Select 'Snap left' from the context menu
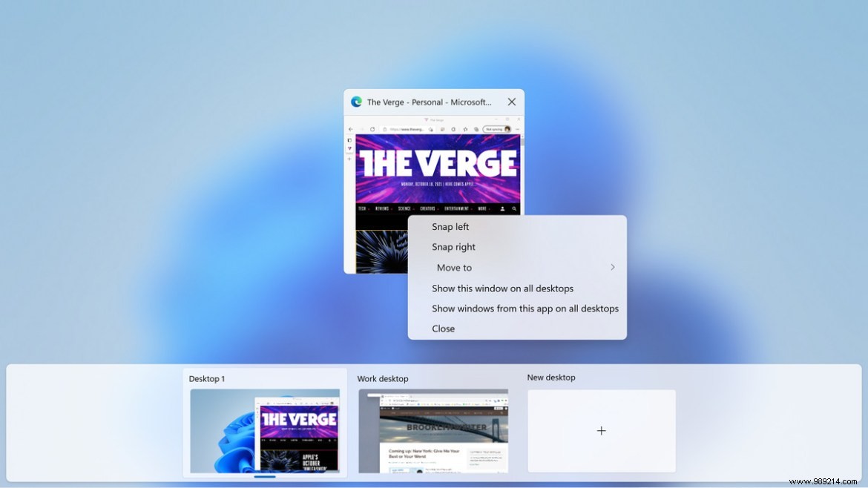868x488 pixels. coord(450,226)
